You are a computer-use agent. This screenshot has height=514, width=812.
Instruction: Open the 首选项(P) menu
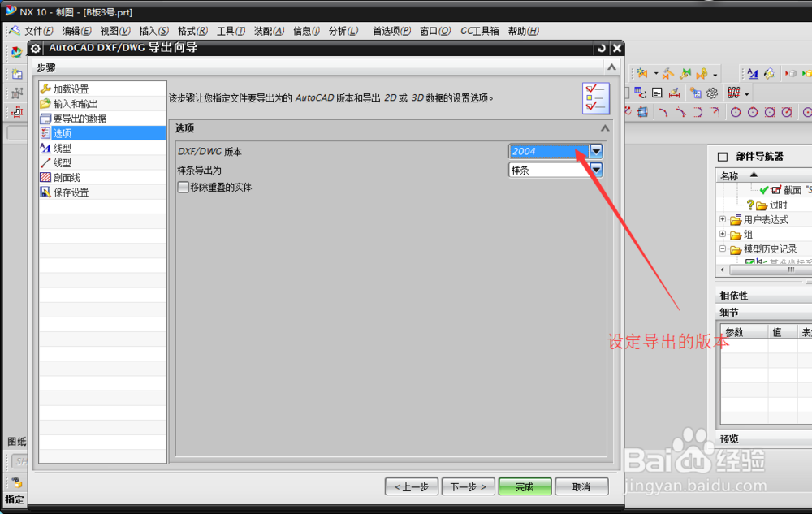point(391,31)
